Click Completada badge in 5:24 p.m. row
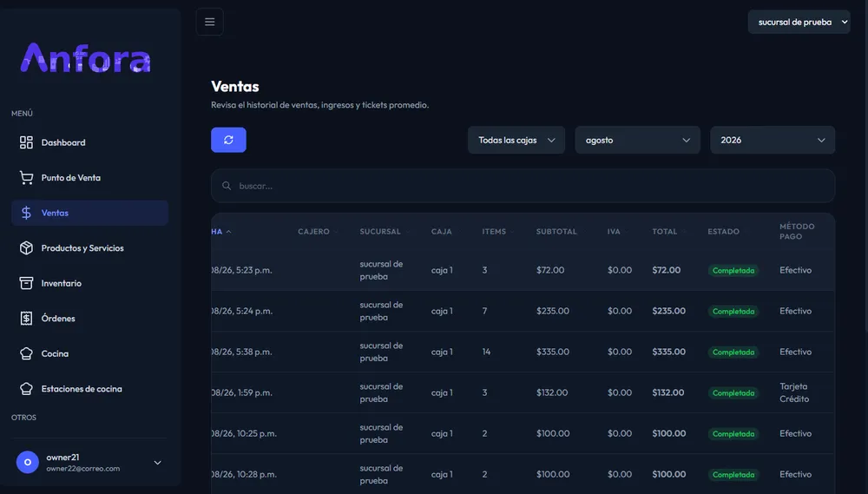Screen dimensions: 868x494 tap(733, 311)
